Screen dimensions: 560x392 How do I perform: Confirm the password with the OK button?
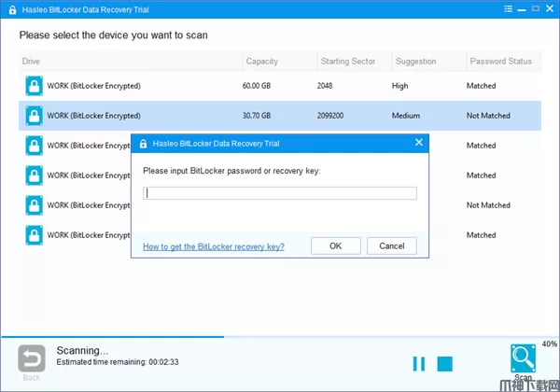point(336,246)
